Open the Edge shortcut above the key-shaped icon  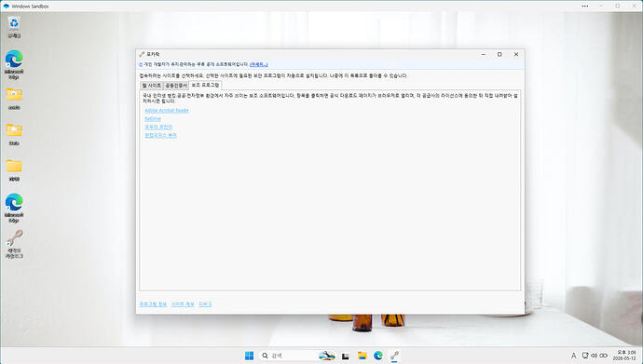[x=14, y=208]
